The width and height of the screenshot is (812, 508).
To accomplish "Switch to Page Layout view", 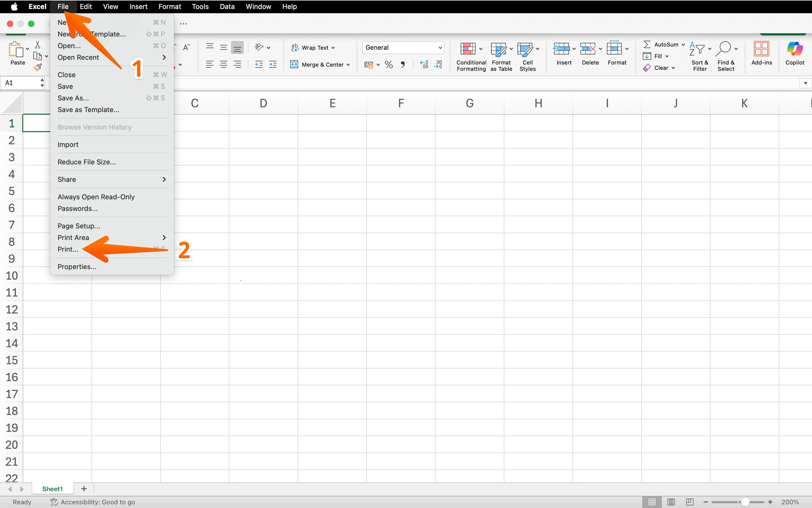I will click(671, 502).
